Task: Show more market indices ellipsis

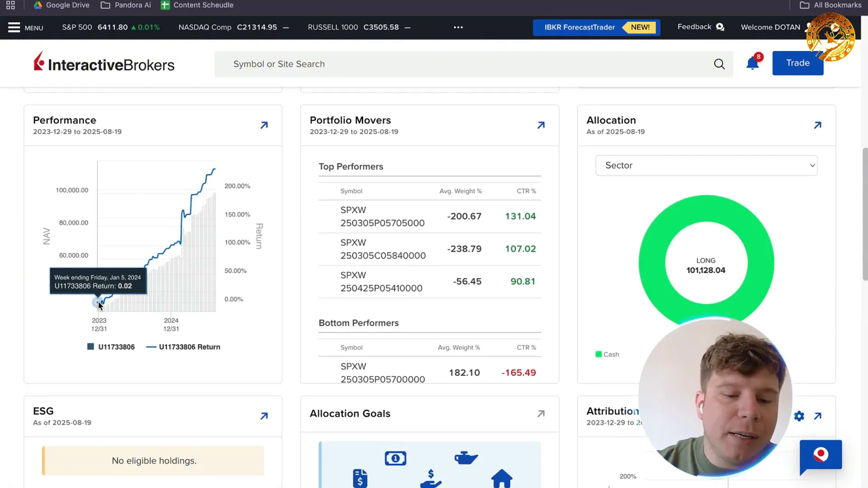Action: [458, 28]
